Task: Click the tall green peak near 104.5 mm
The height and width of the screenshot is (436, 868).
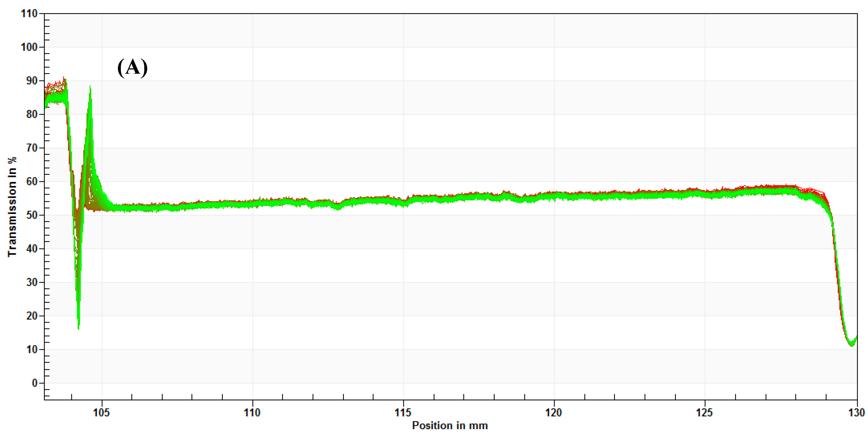Action: tap(90, 88)
